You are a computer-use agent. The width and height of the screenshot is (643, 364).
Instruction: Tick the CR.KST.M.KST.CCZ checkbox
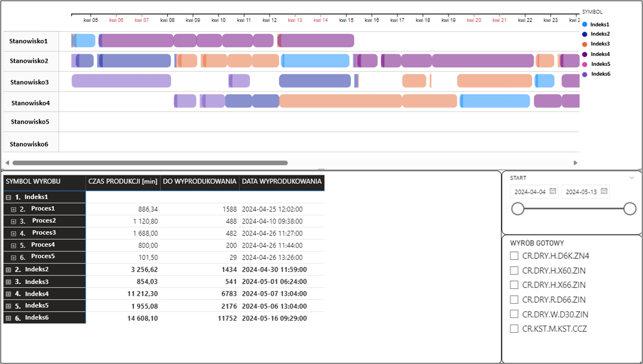(514, 329)
